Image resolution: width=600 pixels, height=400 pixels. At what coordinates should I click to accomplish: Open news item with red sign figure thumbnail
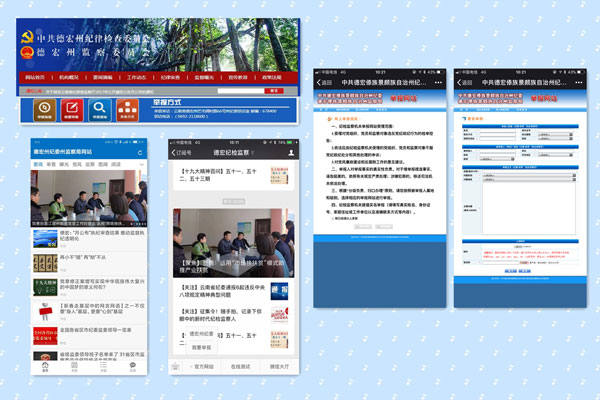[89, 312]
